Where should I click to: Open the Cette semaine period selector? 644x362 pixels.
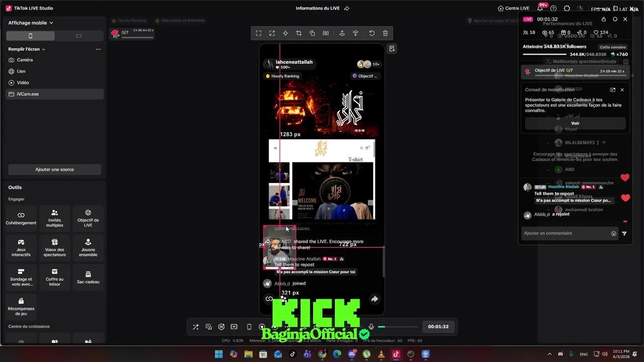point(612,47)
